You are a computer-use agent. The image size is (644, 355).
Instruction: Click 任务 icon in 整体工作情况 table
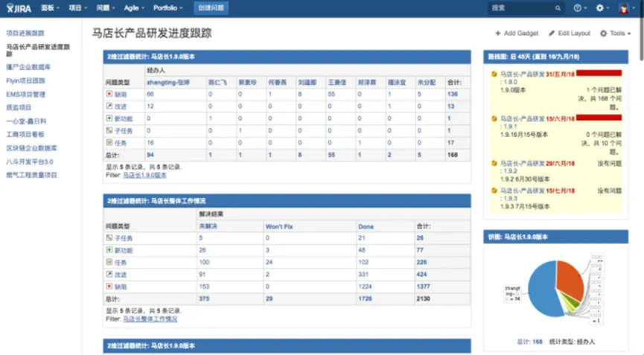point(109,262)
